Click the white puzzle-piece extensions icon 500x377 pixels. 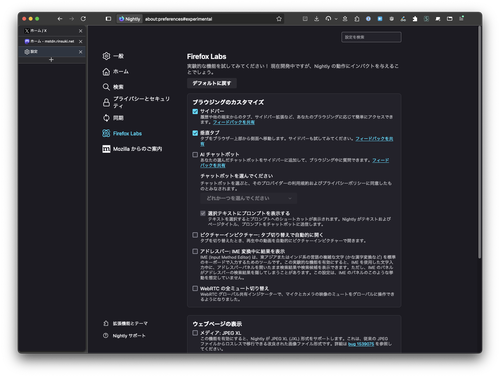point(415,19)
